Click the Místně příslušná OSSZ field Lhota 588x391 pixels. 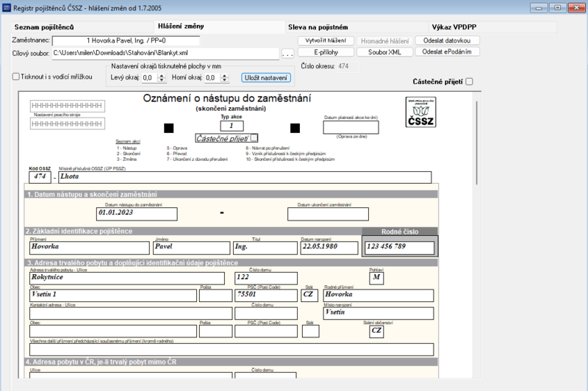tap(245, 176)
